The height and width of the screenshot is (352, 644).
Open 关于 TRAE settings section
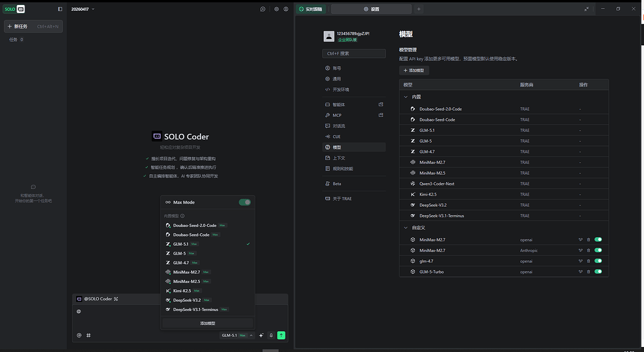click(353, 199)
